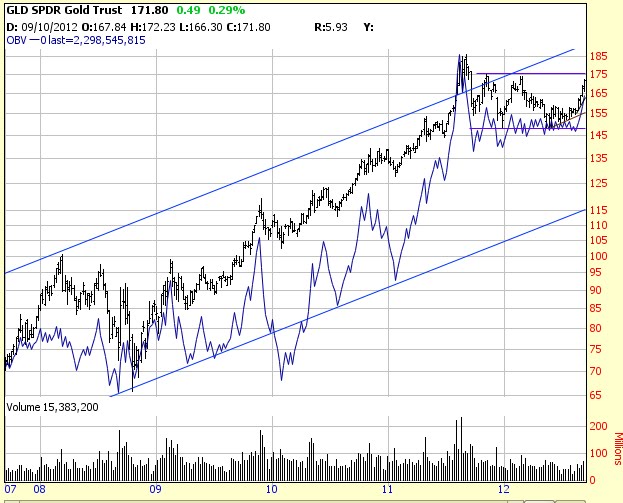The image size is (623, 503).
Task: Select the purple horizontal resistance line near 175
Action: click(531, 74)
